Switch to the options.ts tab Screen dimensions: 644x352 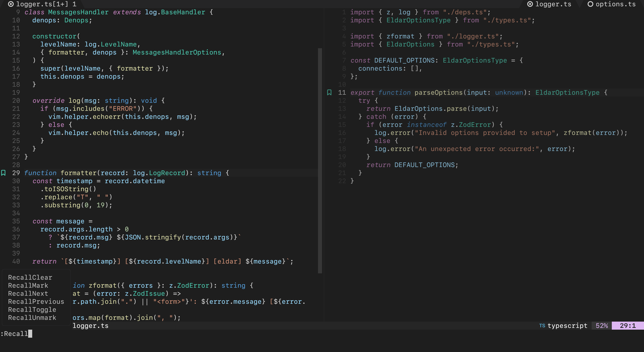click(615, 4)
